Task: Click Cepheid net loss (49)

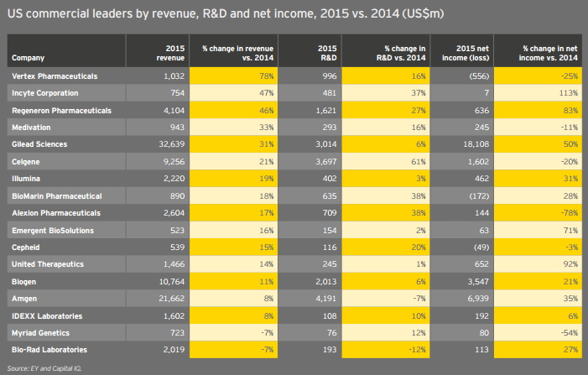Action: pos(481,247)
